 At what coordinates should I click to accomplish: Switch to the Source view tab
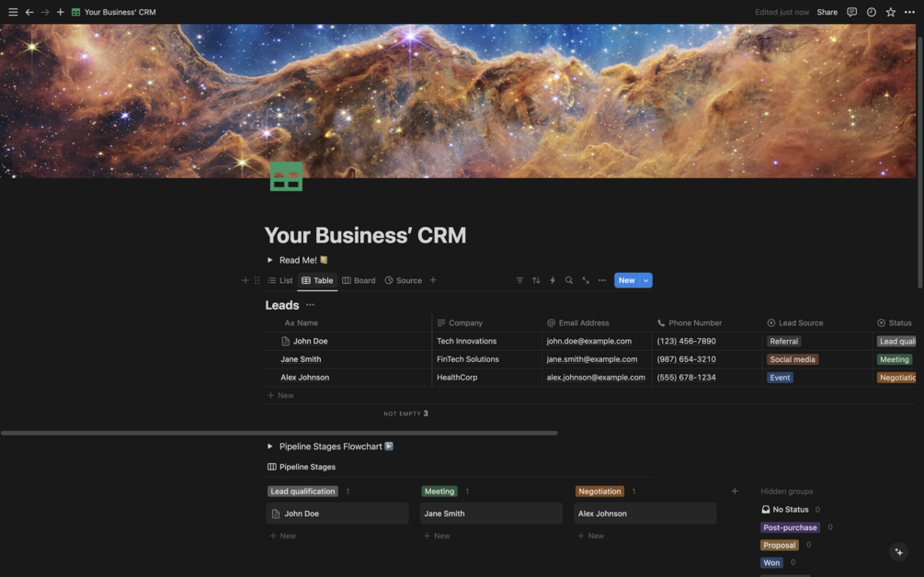tap(403, 280)
